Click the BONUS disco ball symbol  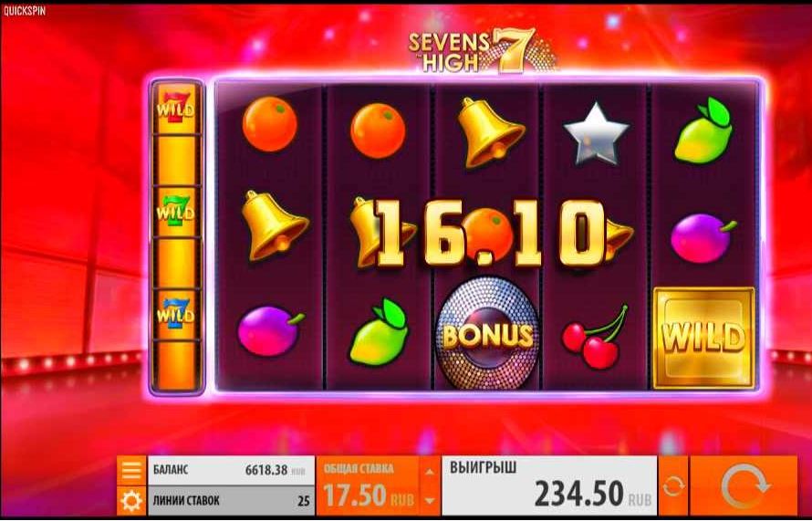click(x=487, y=334)
